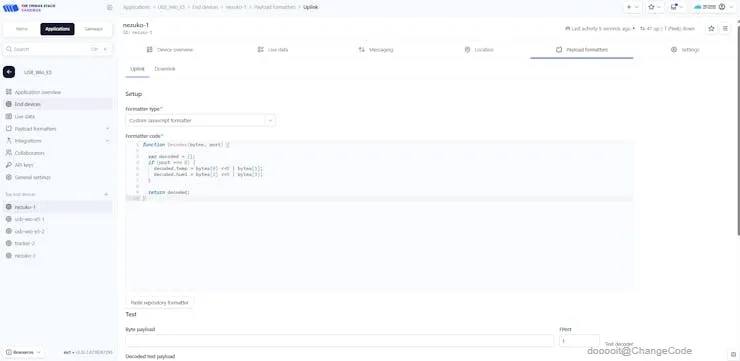Click the Collaborators people icon
Screen dimensions: 740x361
point(8,153)
